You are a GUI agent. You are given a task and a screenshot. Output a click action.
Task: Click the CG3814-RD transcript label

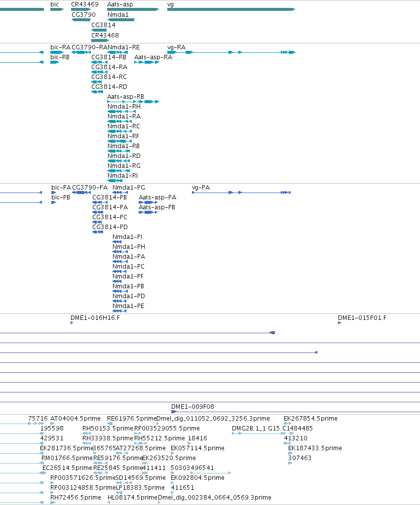click(x=110, y=87)
